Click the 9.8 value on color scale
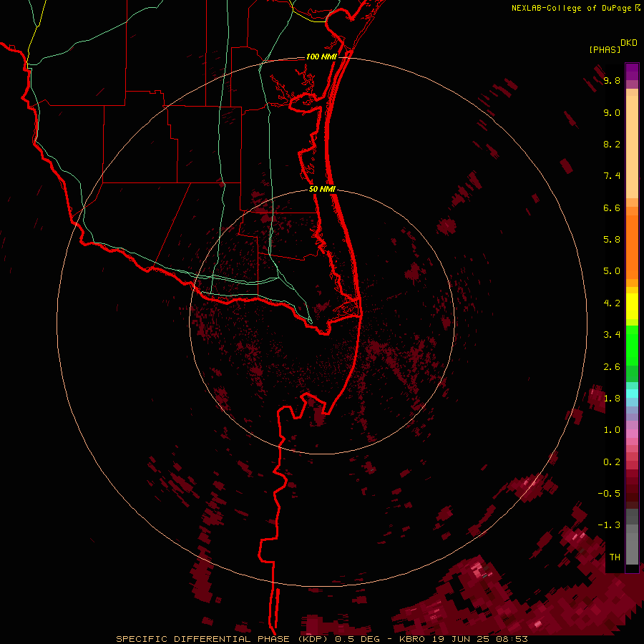The width and height of the screenshot is (644, 644). click(612, 80)
